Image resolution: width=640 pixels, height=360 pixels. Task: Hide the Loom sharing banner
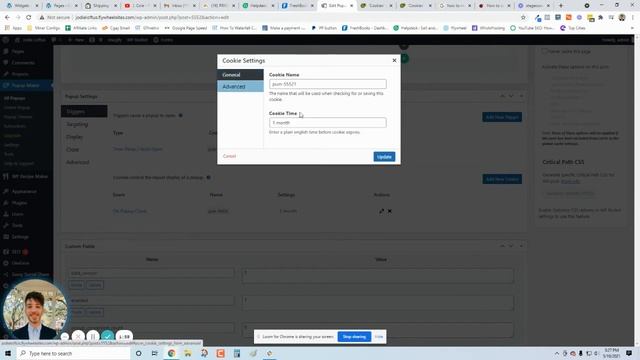(x=379, y=337)
